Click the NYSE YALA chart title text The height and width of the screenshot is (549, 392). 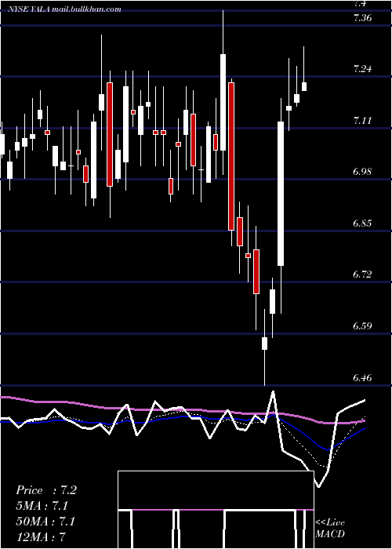coord(65,9)
